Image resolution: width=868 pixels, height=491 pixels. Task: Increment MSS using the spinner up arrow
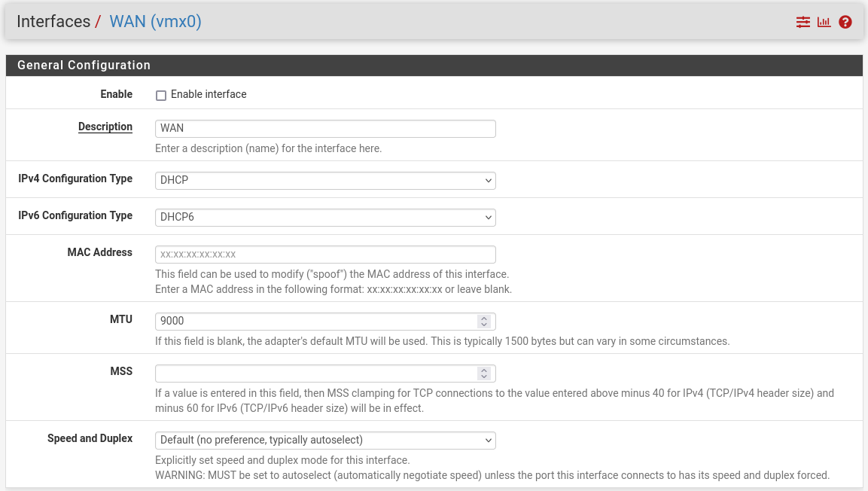click(x=484, y=371)
